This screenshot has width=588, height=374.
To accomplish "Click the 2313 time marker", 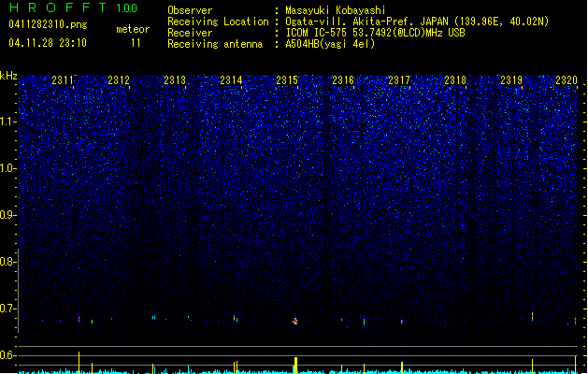I will click(175, 80).
